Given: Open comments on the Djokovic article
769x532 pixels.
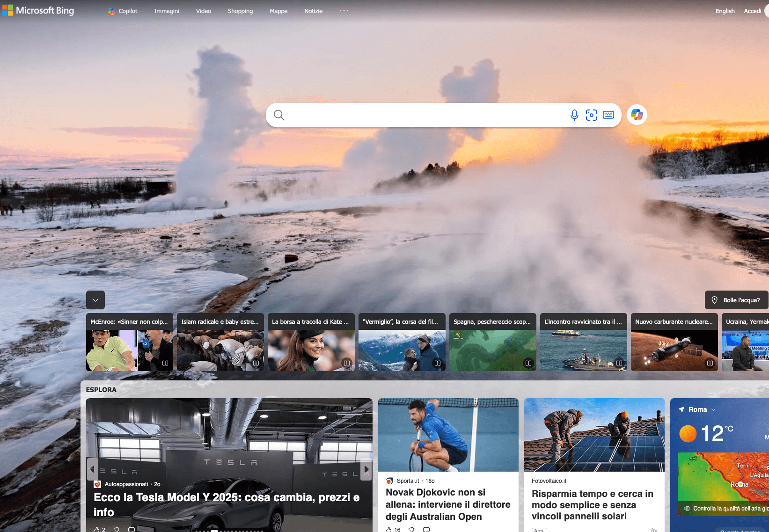Looking at the screenshot, I should [426, 529].
